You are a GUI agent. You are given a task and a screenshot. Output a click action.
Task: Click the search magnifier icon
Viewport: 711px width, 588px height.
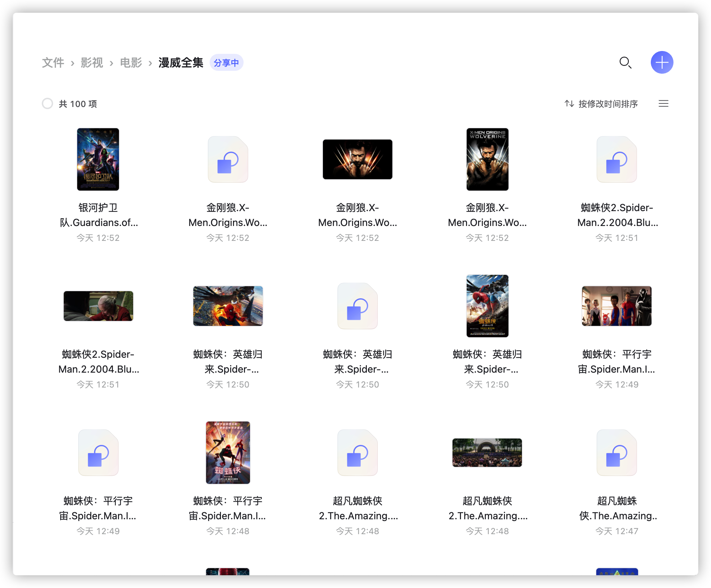(625, 63)
